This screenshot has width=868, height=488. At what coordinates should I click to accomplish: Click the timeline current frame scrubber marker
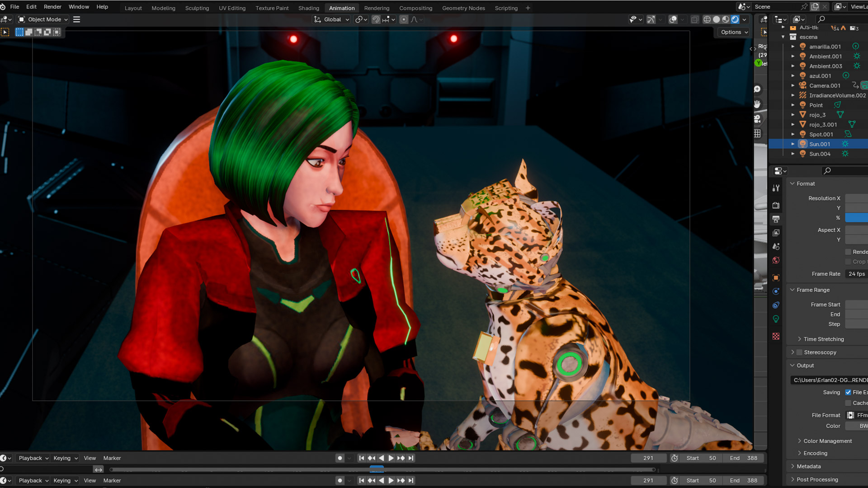377,469
